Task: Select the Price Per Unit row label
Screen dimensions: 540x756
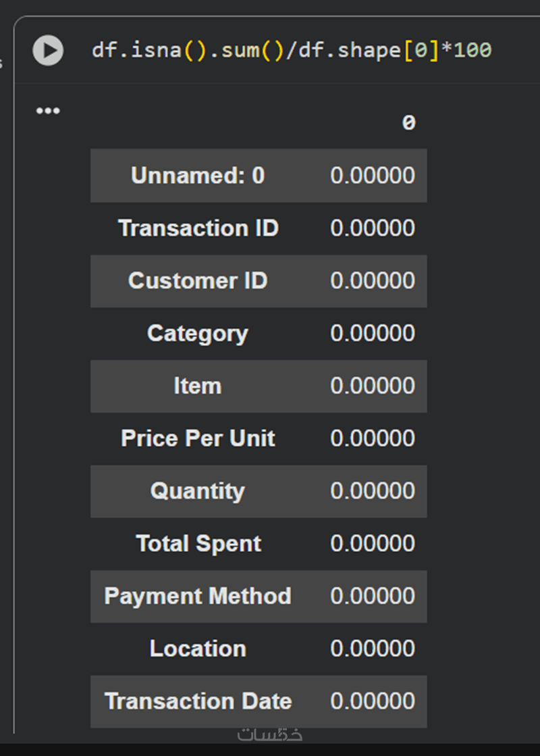Action: pos(198,438)
